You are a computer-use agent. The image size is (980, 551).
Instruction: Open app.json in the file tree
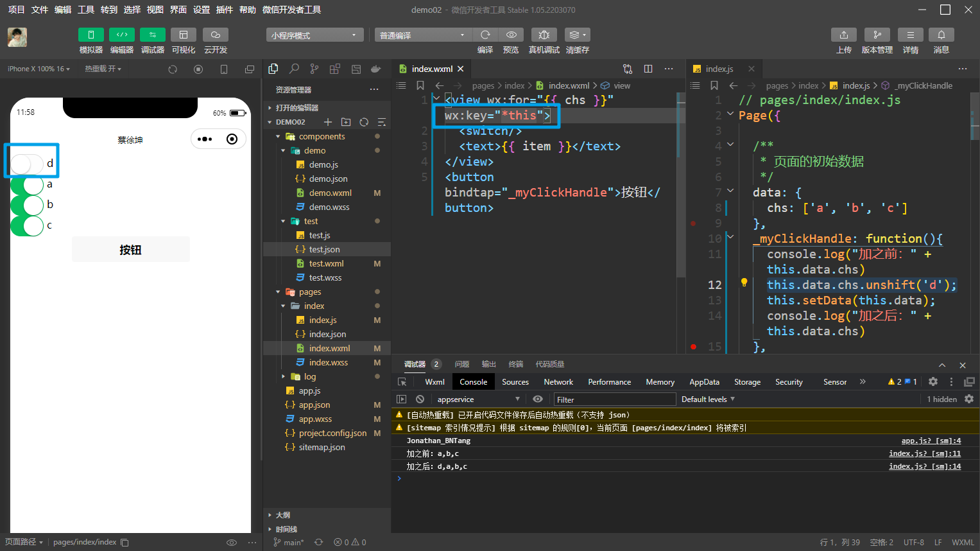314,405
